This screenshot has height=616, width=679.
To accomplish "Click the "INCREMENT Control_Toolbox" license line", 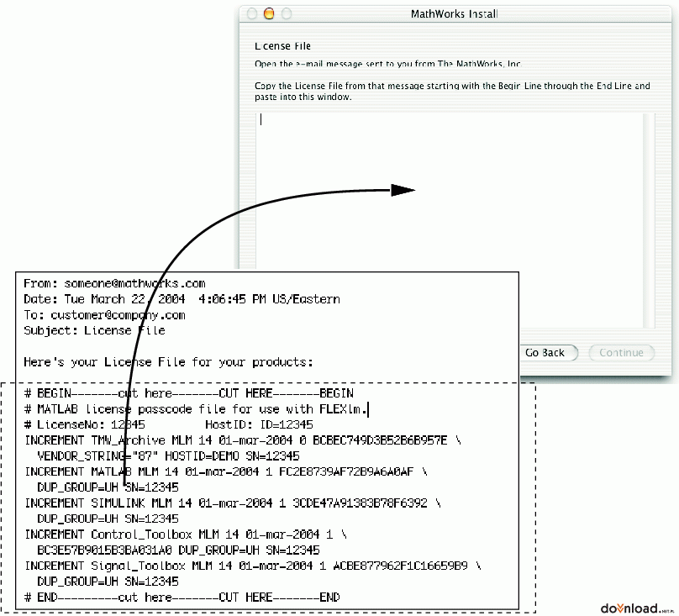I will coord(186,534).
